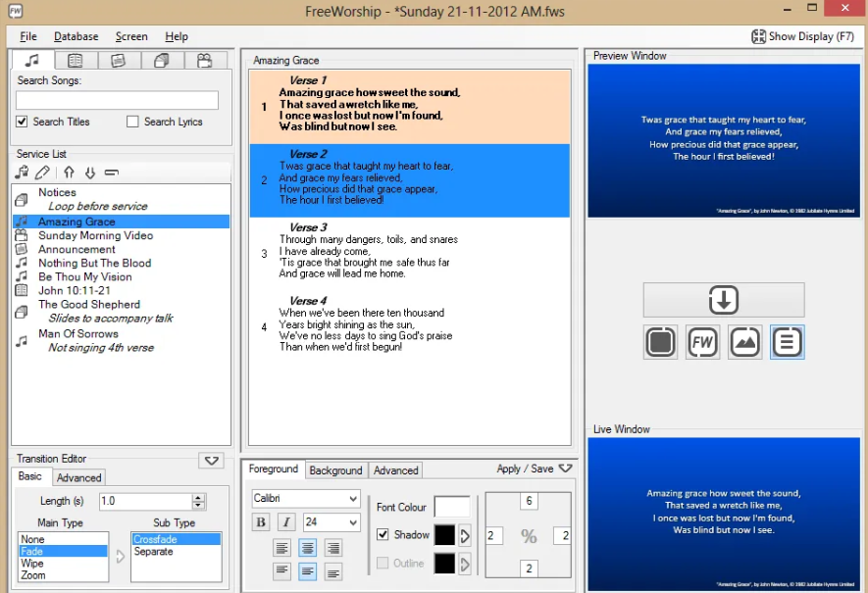This screenshot has width=868, height=593.
Task: Toggle the Search Titles checkbox
Action: pos(22,122)
